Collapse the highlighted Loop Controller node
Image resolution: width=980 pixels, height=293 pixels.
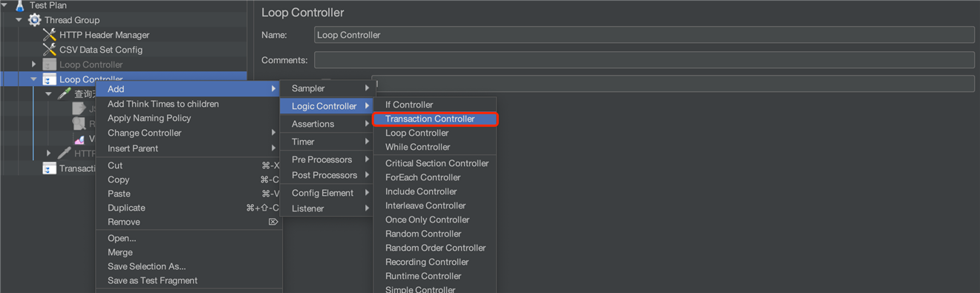[33, 79]
